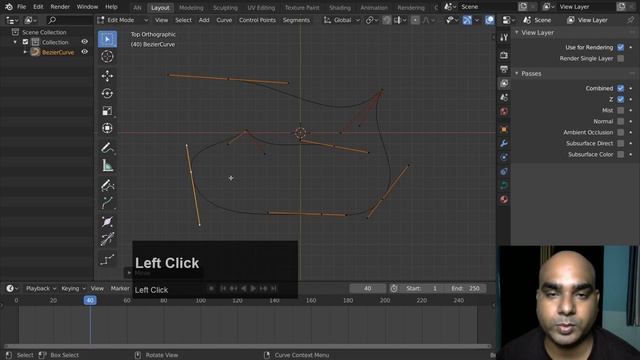The image size is (640, 360).
Task: Open the Curve menu in viewport header
Action: [x=224, y=20]
